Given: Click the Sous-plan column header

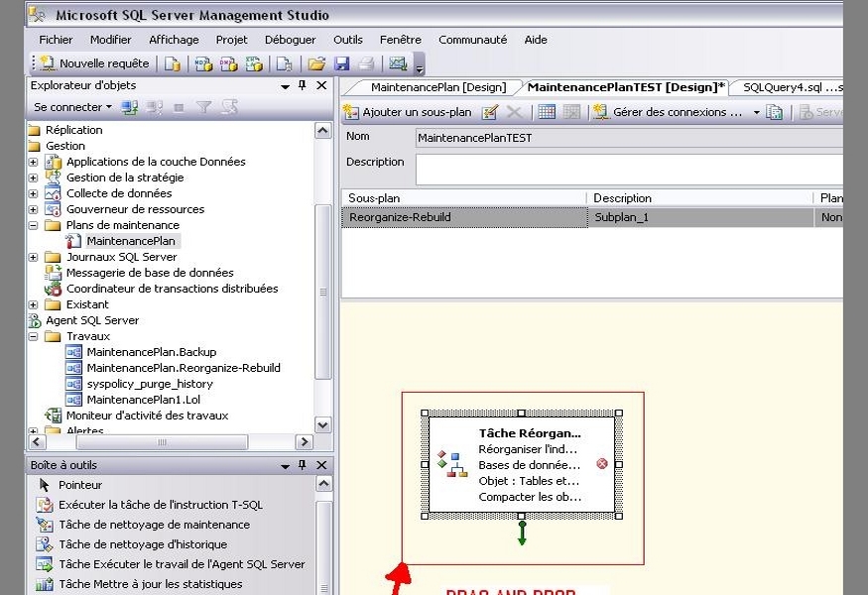Looking at the screenshot, I should 464,198.
